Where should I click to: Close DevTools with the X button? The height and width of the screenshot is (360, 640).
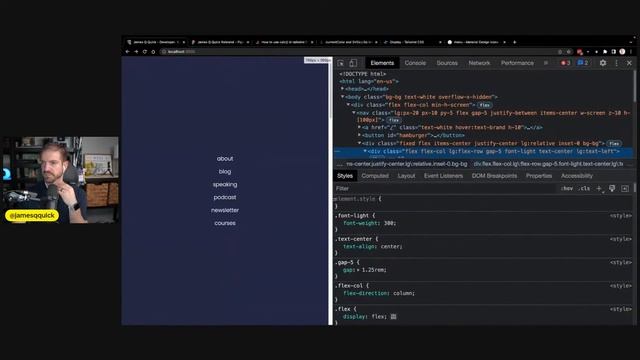coord(629,63)
